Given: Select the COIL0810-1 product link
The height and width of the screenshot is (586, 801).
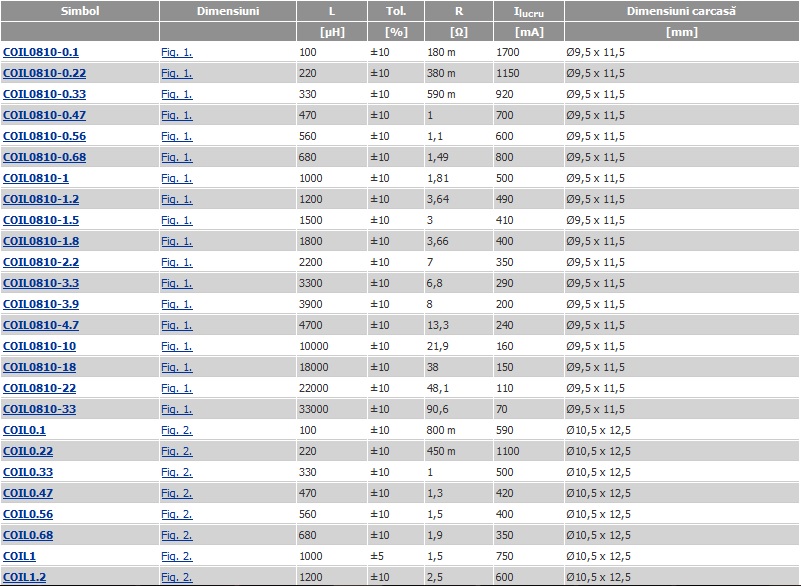Looking at the screenshot, I should coord(36,178).
